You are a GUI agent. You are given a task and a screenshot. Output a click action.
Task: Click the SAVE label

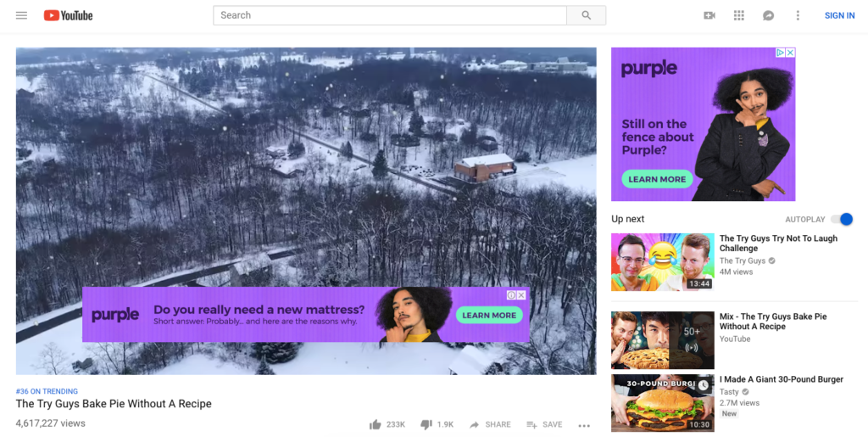click(553, 425)
